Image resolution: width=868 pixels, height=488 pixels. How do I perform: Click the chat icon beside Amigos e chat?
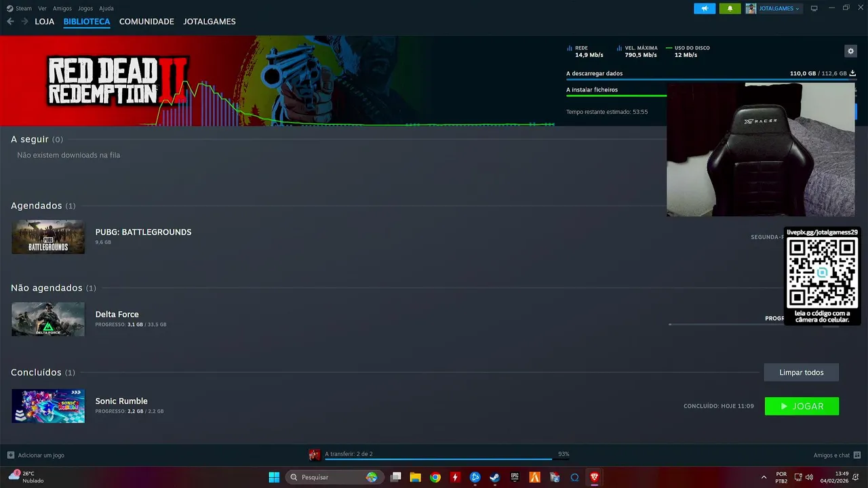pyautogui.click(x=857, y=455)
